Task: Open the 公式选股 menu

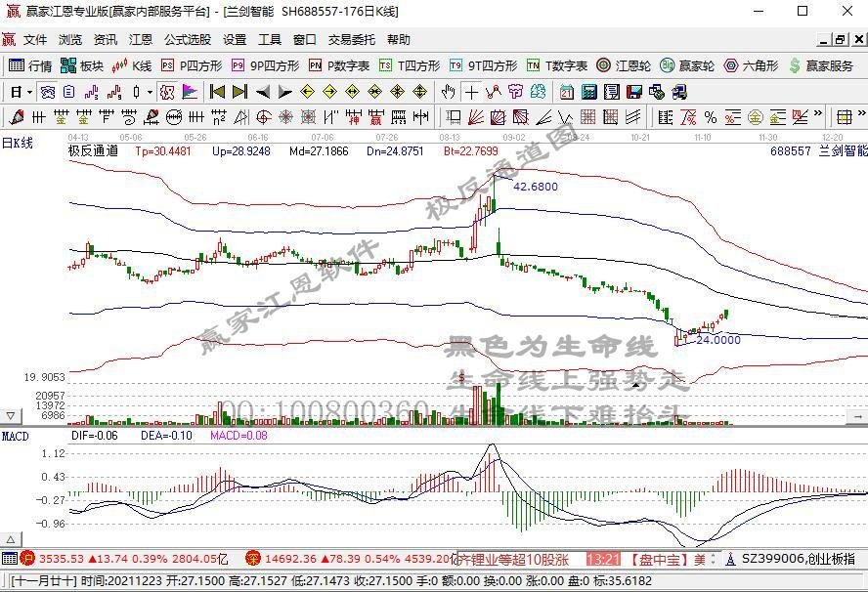Action: coord(188,40)
